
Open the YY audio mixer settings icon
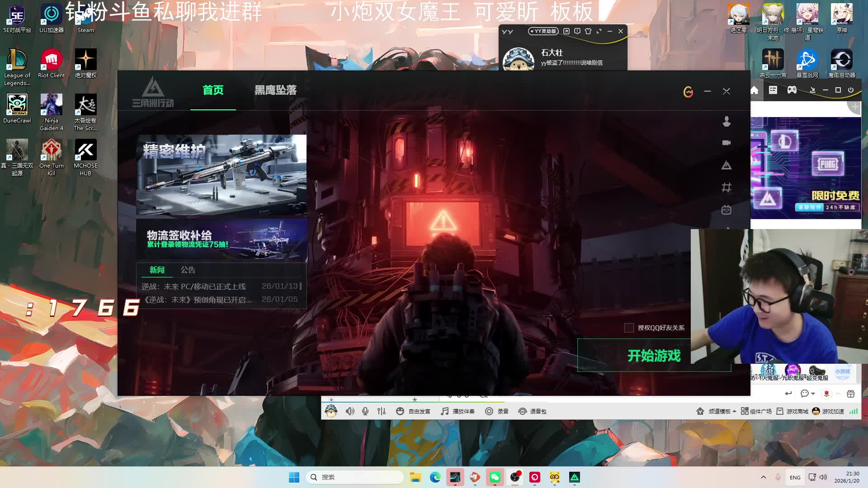382,411
